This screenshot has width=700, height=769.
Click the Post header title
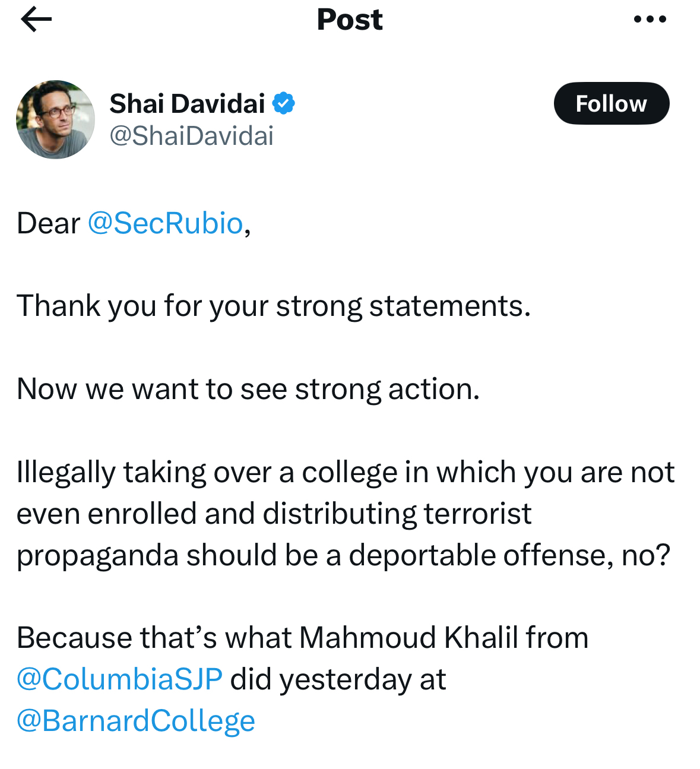[350, 20]
